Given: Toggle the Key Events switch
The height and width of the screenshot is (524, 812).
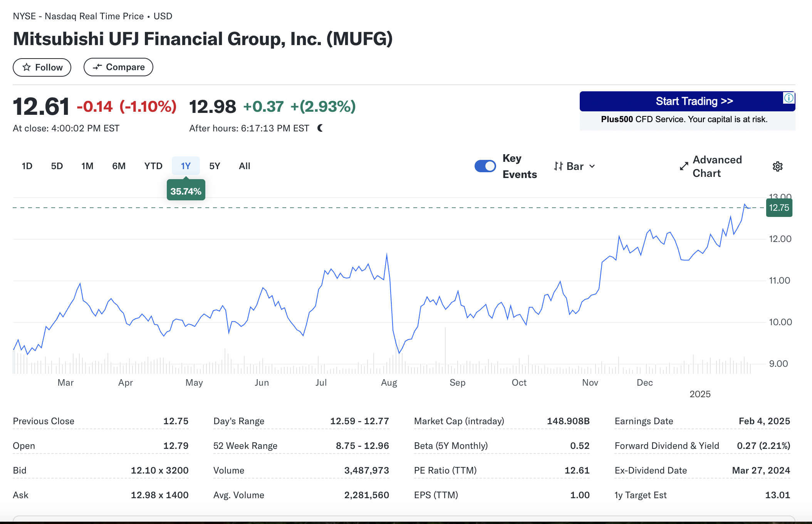Looking at the screenshot, I should point(485,166).
